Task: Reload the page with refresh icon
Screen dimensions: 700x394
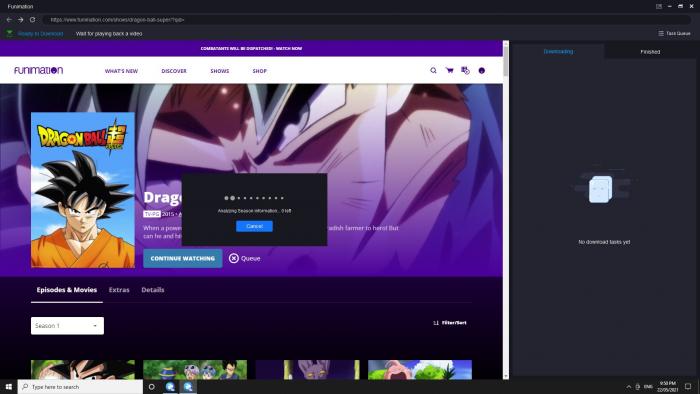Action: point(33,20)
